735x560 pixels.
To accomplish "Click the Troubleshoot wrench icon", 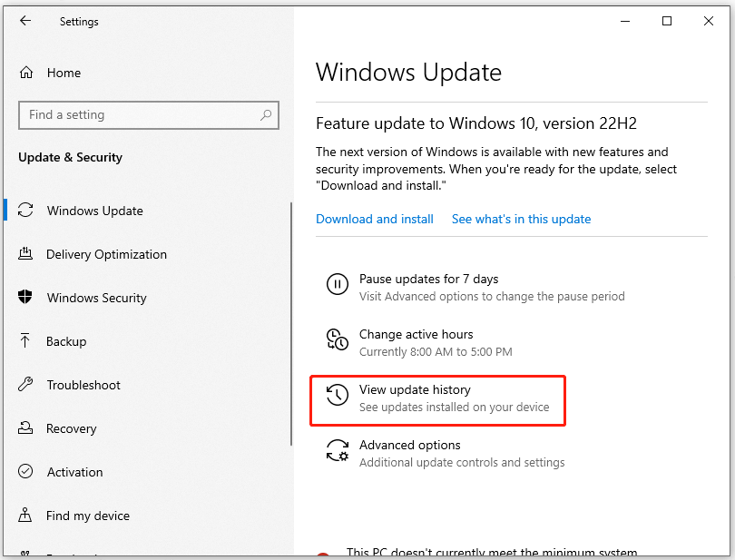I will coord(27,385).
